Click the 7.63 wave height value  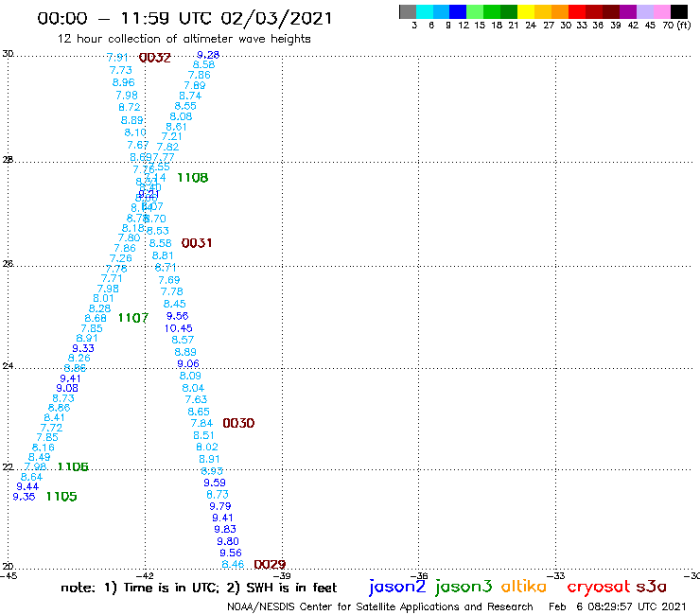click(196, 399)
